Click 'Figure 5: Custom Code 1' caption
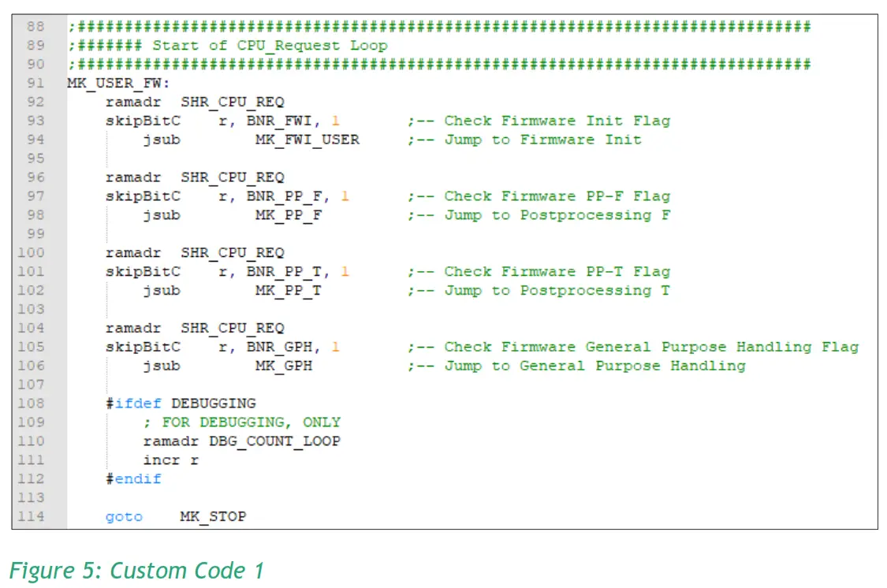This screenshot has height=588, width=887. [x=137, y=571]
